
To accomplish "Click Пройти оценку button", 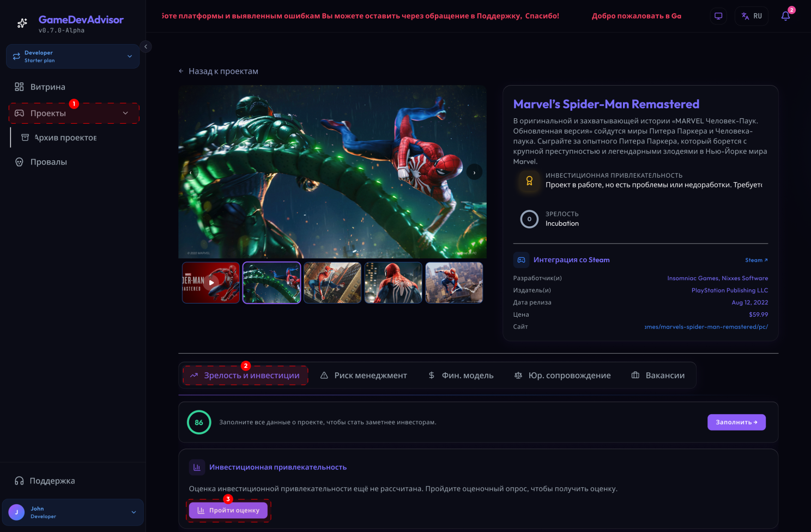I will click(x=228, y=511).
